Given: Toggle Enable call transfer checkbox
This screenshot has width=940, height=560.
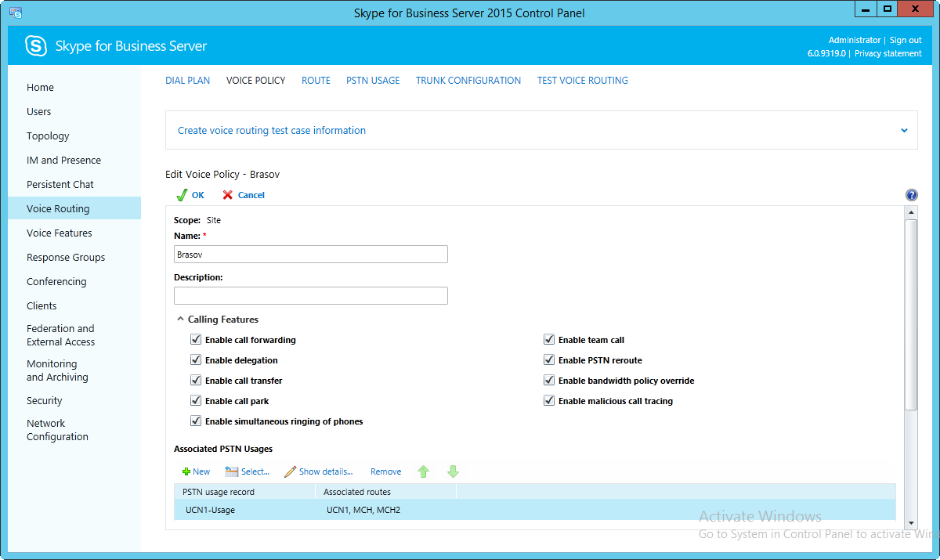Looking at the screenshot, I should 196,381.
